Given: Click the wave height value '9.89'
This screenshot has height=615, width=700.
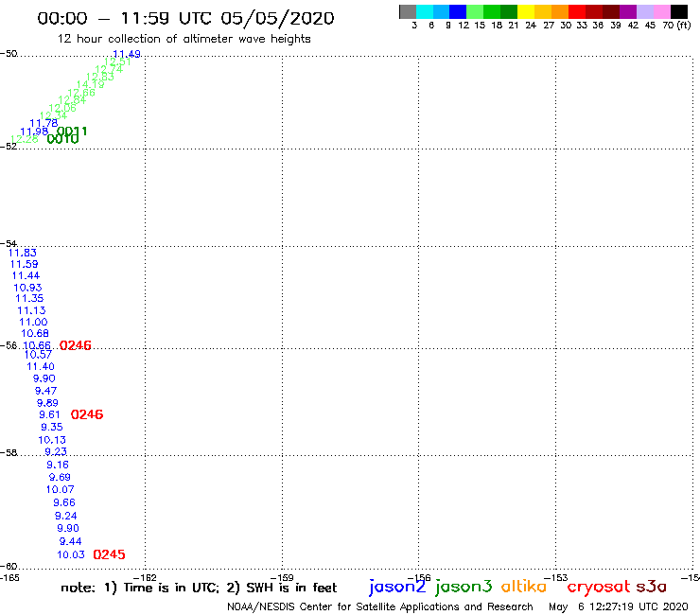Looking at the screenshot, I should click(47, 403).
